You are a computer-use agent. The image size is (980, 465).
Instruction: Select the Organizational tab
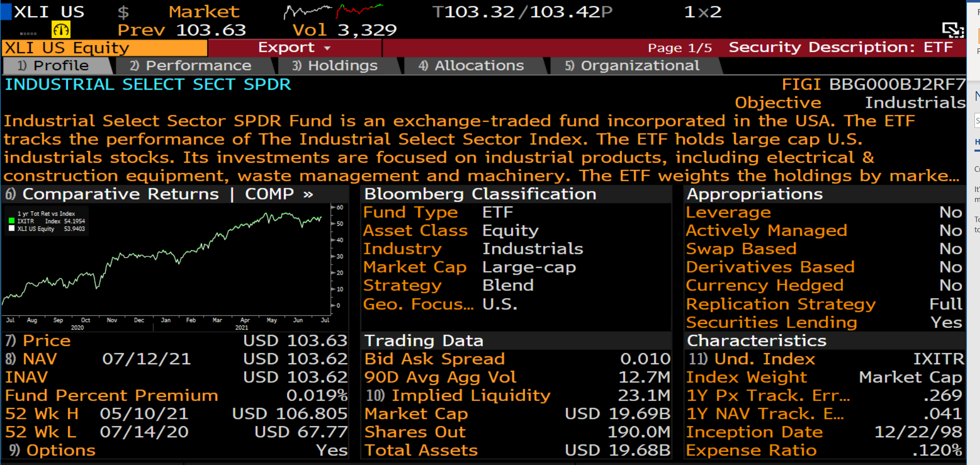(x=633, y=66)
